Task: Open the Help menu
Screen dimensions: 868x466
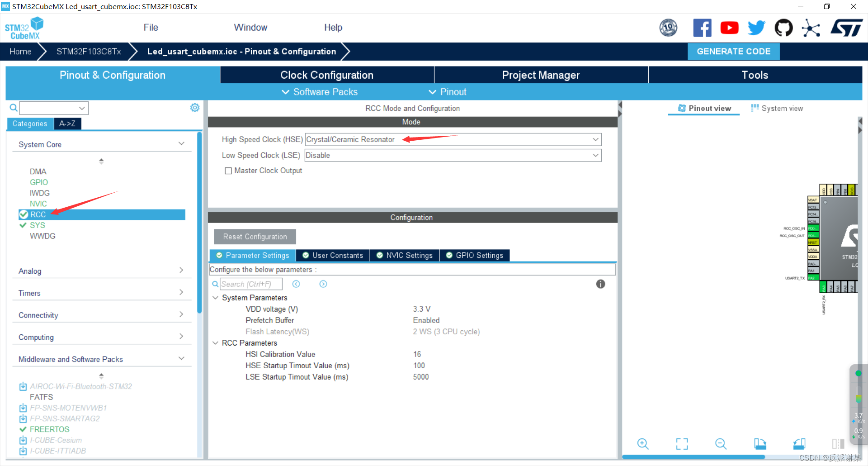Action: pos(333,28)
